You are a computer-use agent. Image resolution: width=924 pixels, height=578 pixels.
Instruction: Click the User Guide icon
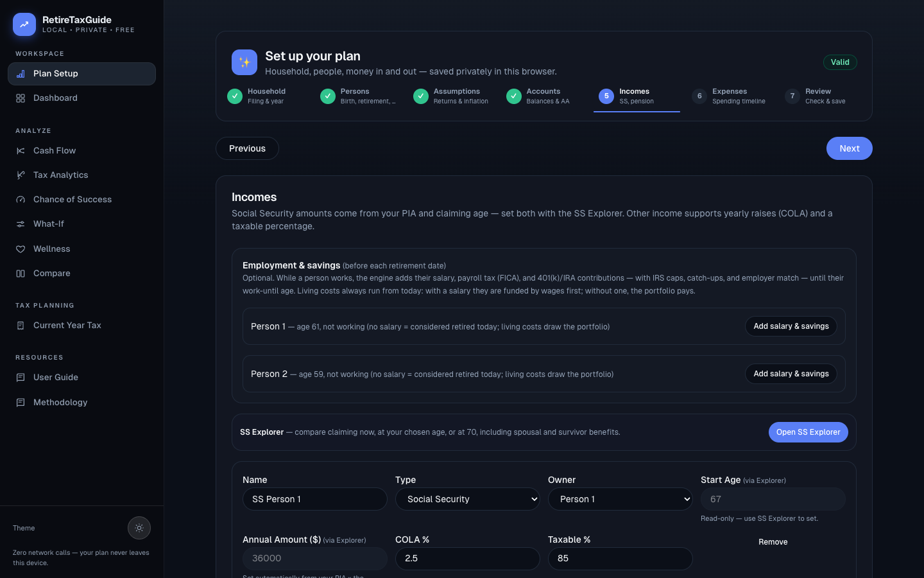(x=21, y=378)
